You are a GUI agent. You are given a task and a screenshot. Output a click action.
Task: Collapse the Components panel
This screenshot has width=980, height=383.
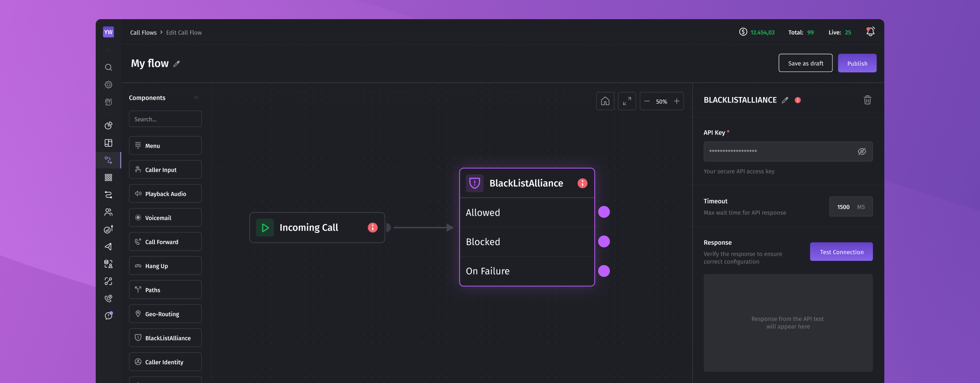(x=197, y=97)
